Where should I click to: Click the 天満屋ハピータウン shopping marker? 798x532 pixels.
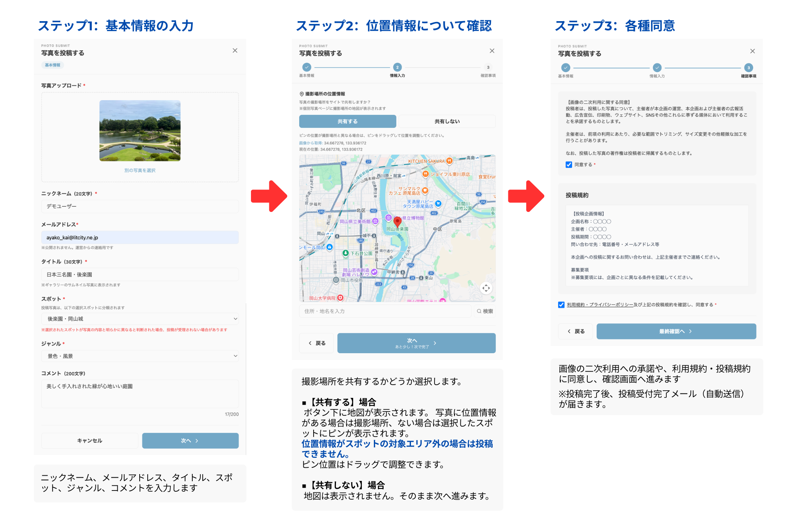[x=438, y=204]
